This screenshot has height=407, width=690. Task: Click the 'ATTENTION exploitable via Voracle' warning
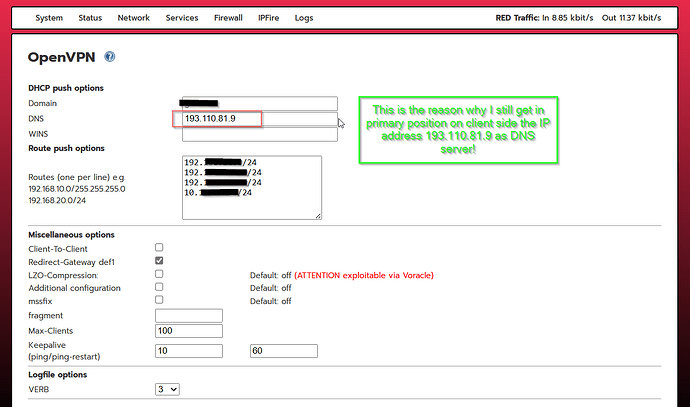click(x=364, y=275)
